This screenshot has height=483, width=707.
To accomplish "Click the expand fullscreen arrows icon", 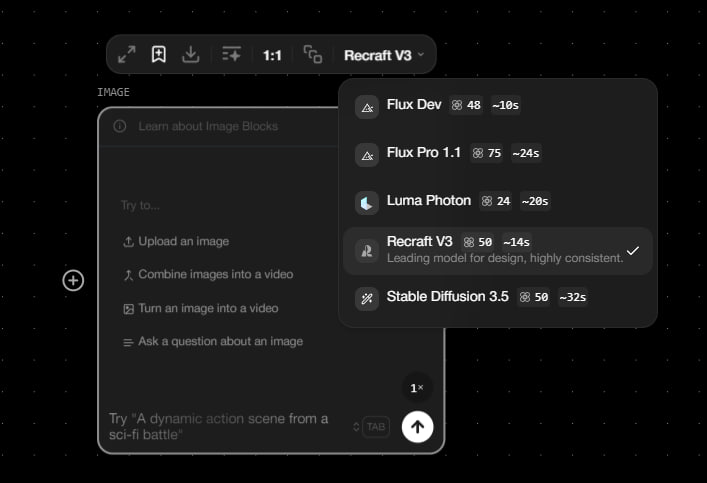I will pos(127,55).
